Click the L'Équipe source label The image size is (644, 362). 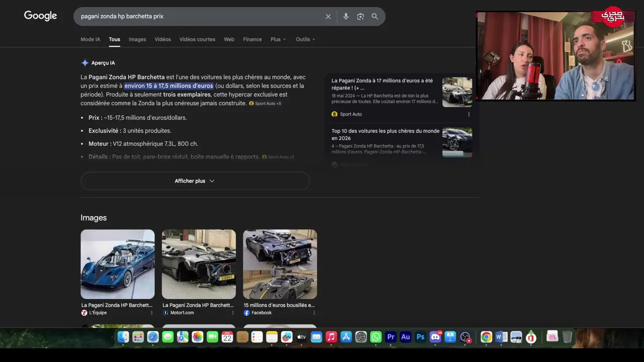point(98,313)
